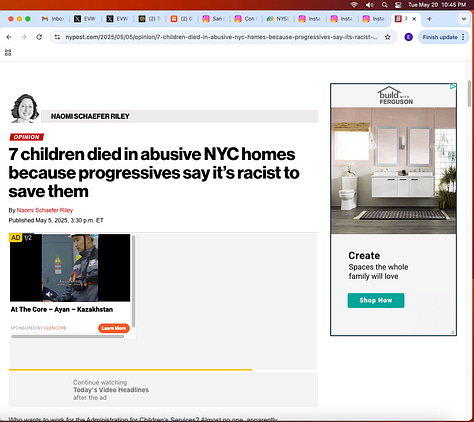474x422 pixels.
Task: Click the Ferguson bathroom ad image
Action: click(393, 170)
